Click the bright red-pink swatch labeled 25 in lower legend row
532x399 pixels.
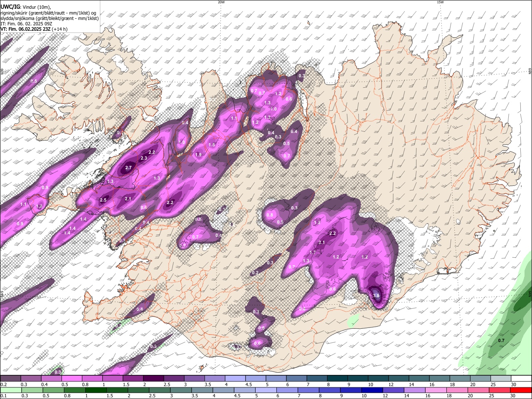point(500,390)
